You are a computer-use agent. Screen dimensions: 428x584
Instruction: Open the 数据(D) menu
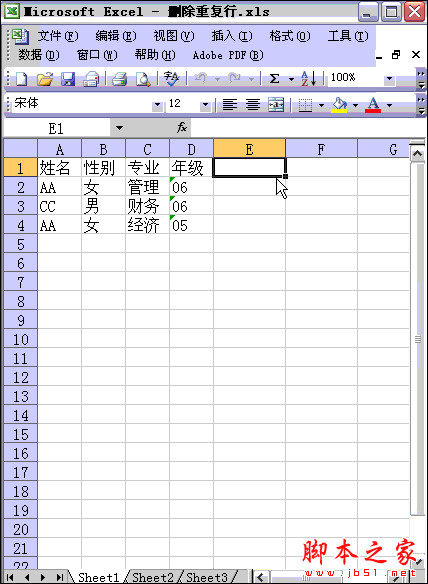pyautogui.click(x=39, y=55)
